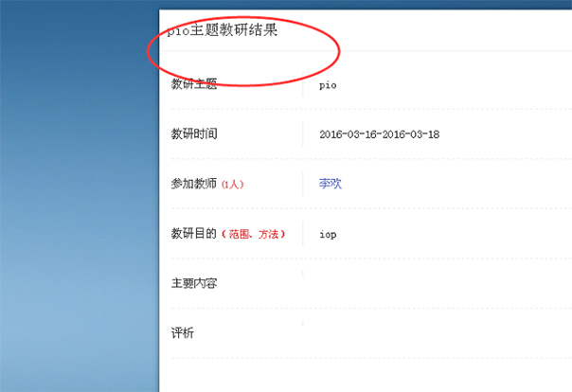Image resolution: width=572 pixels, height=392 pixels.
Task: Click the 教研主题 field label
Action: tap(194, 84)
